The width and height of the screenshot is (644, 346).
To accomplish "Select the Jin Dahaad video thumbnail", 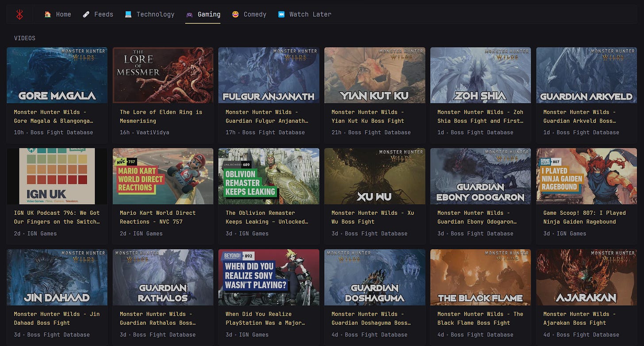I will 57,277.
